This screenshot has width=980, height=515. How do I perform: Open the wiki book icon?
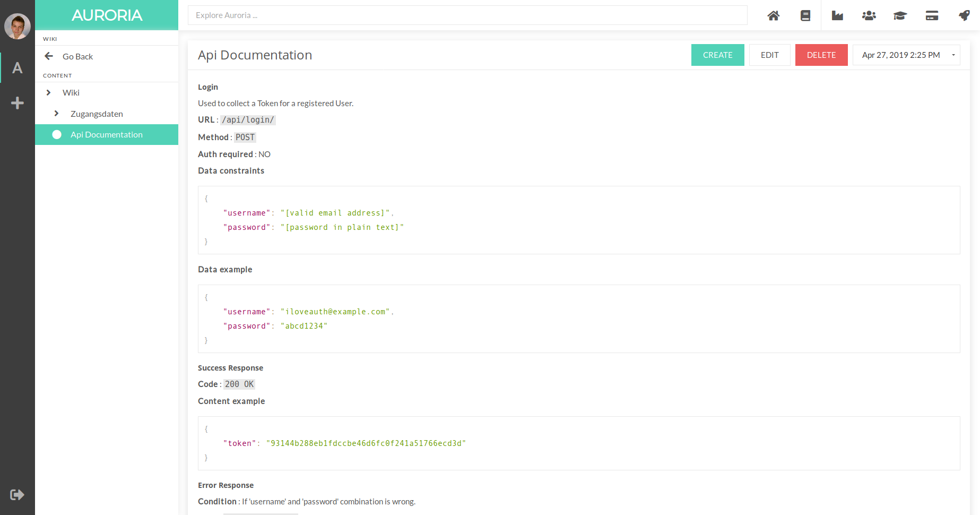click(805, 15)
